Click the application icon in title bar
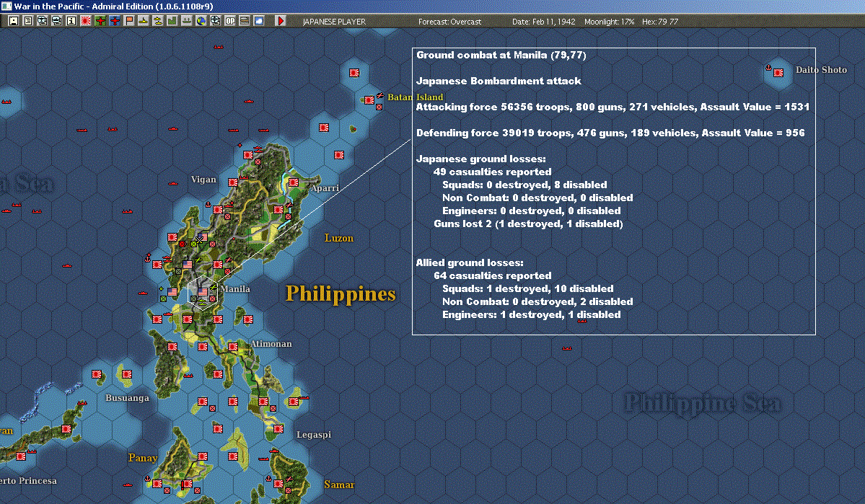 6,6
